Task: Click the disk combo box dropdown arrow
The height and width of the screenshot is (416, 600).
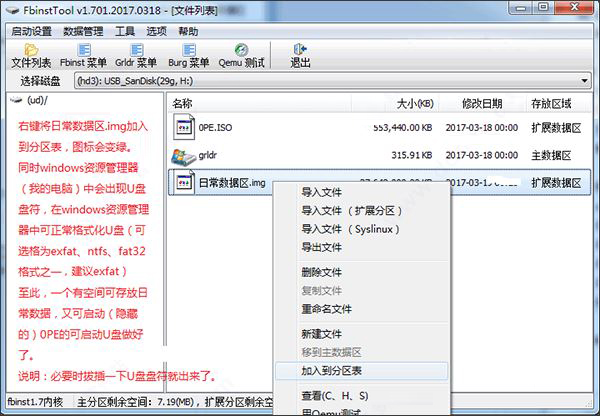Action: [584, 81]
